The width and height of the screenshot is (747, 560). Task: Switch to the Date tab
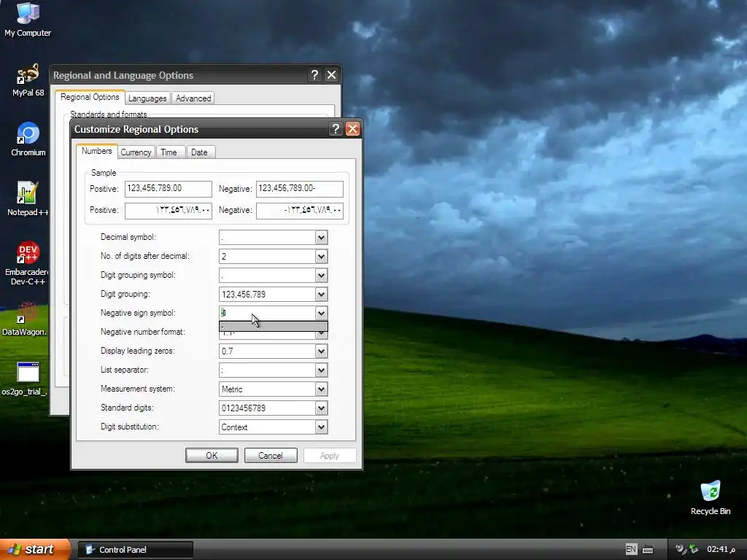(x=199, y=152)
